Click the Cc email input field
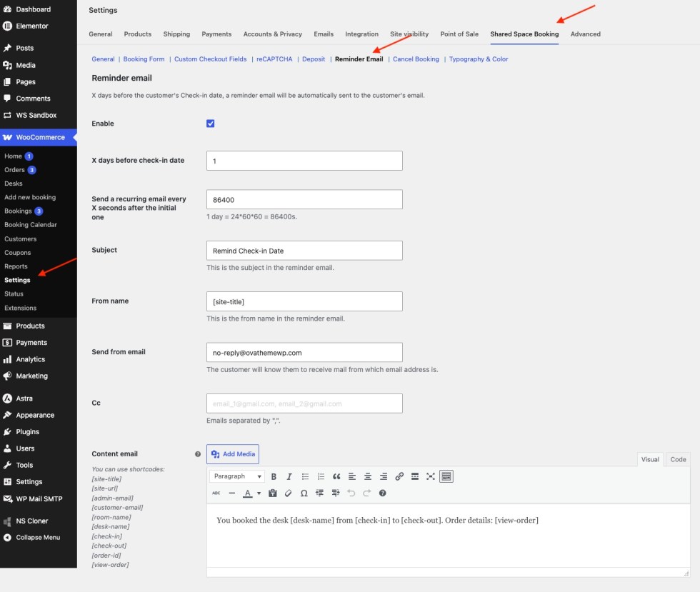Screen dimensions: 700x592 (304, 403)
